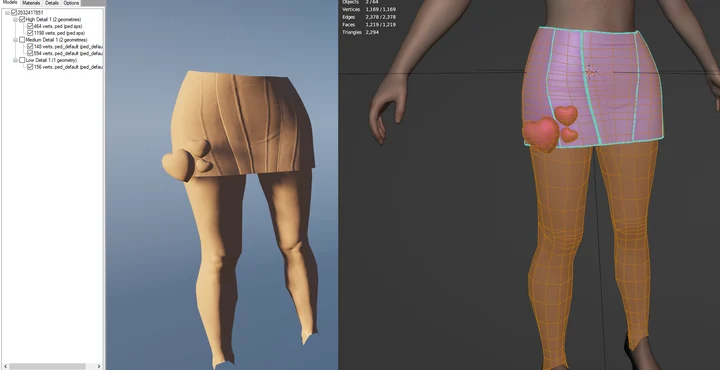Screen dimensions: 720x370
Task: Collapse the Low Detail 1 node
Action: pos(16,60)
